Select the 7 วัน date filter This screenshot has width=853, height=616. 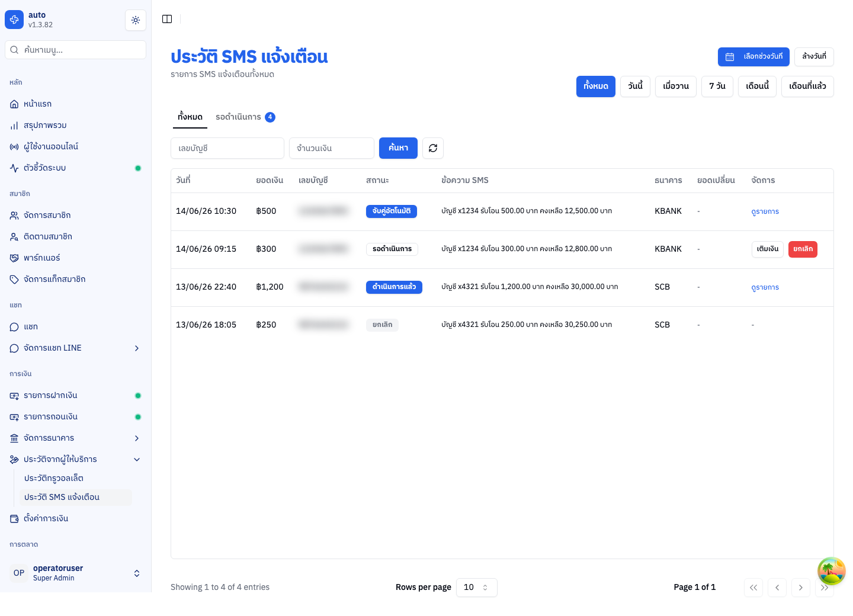click(717, 86)
